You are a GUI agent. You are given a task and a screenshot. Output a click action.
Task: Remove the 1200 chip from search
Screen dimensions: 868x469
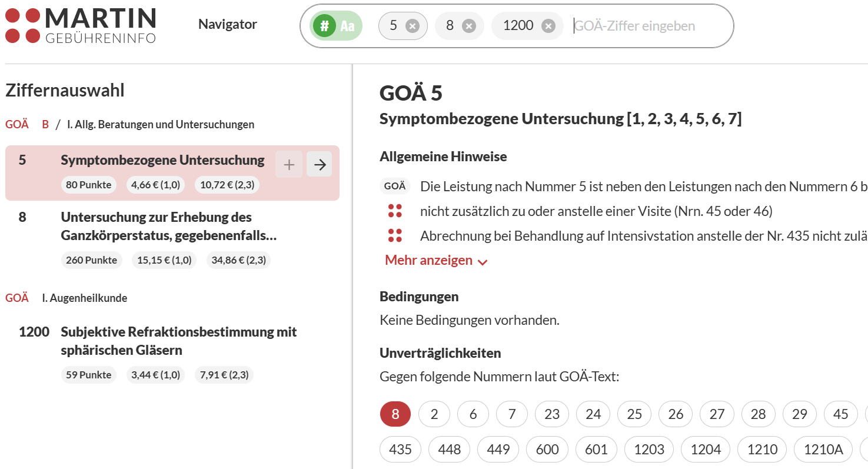point(548,26)
